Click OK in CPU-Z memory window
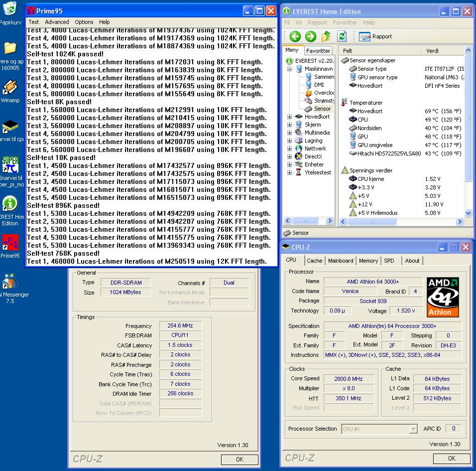Viewport: 476px width, 471px height. [x=239, y=460]
